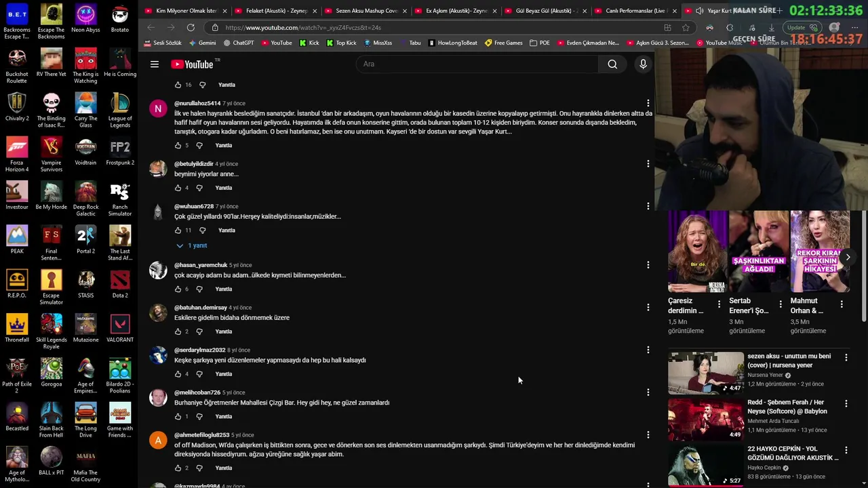The height and width of the screenshot is (488, 868).
Task: Go back in browser history
Action: (x=151, y=28)
